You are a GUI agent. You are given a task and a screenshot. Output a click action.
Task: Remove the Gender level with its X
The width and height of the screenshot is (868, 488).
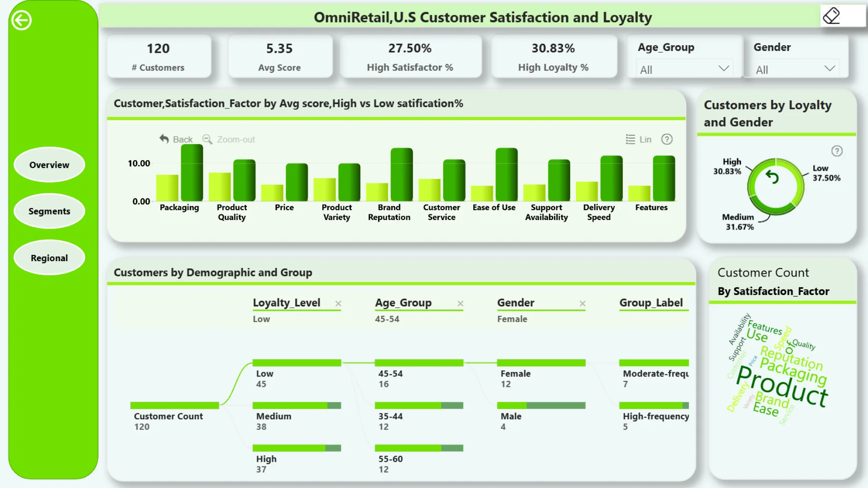coord(583,304)
